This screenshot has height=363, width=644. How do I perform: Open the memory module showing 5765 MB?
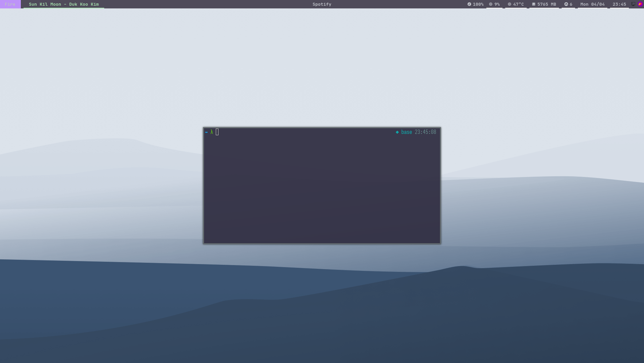533,4
